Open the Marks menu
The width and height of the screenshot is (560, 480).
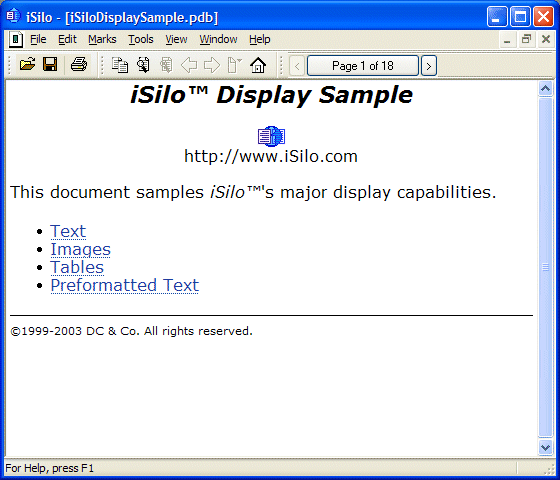[x=102, y=39]
